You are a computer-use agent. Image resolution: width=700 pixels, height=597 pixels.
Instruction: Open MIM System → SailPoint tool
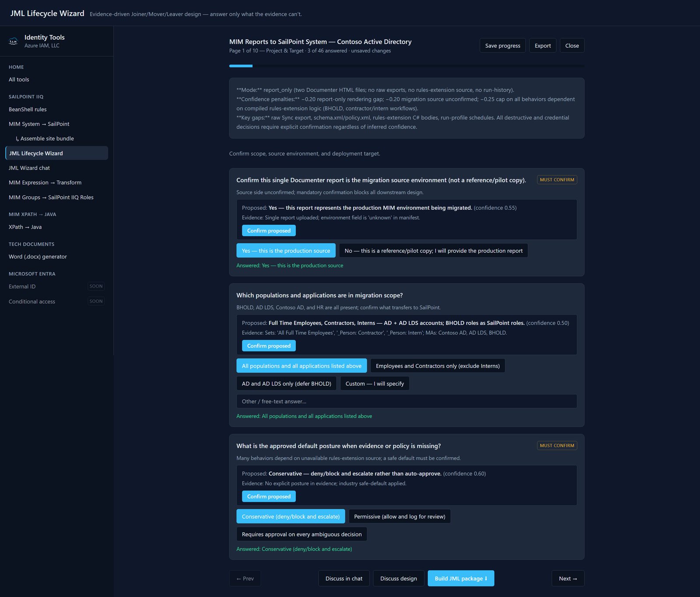[x=39, y=124]
